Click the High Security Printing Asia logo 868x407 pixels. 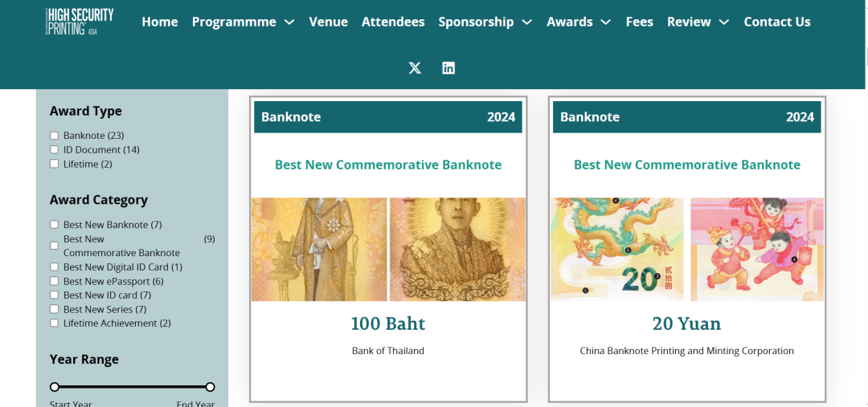click(80, 22)
